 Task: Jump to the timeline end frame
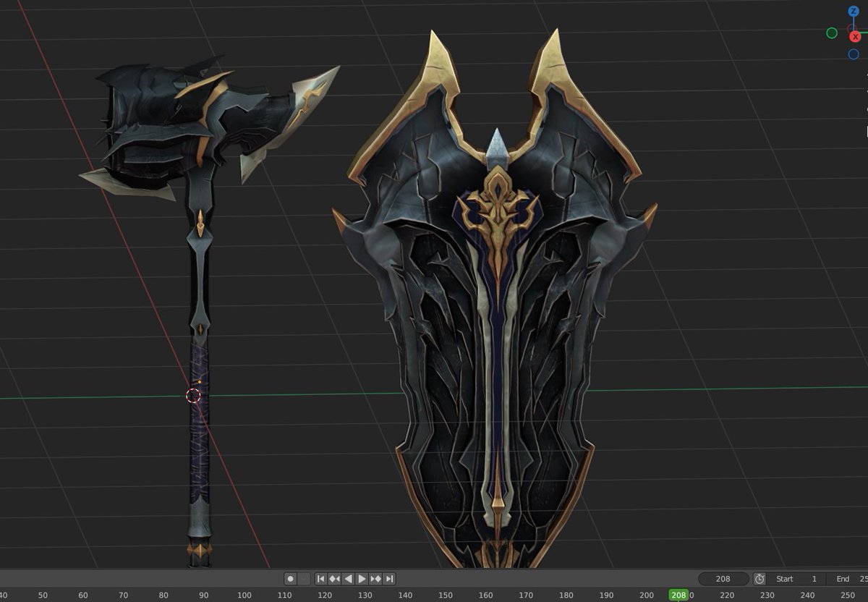tap(389, 579)
